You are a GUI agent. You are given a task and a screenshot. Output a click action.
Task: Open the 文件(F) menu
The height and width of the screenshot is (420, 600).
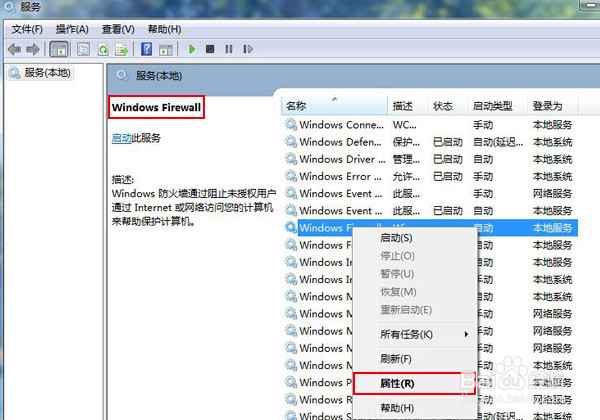tap(27, 29)
